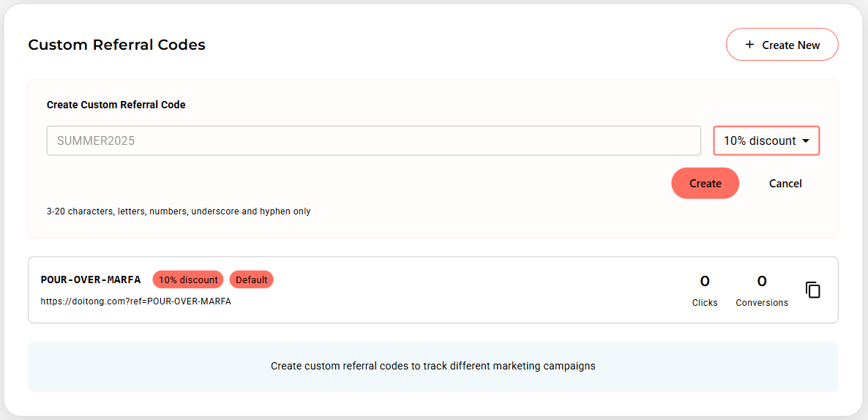The height and width of the screenshot is (420, 868).
Task: Click the Conversions count value
Action: tap(762, 282)
